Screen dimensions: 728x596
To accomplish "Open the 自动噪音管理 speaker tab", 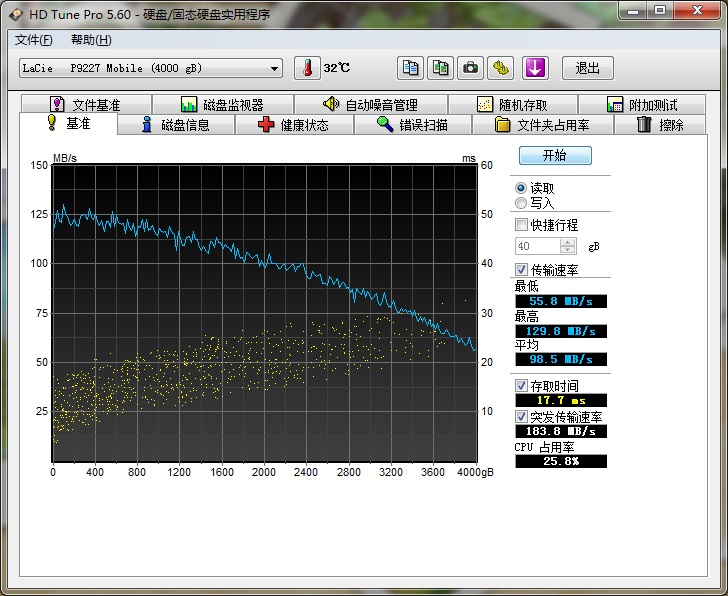I will 370,105.
